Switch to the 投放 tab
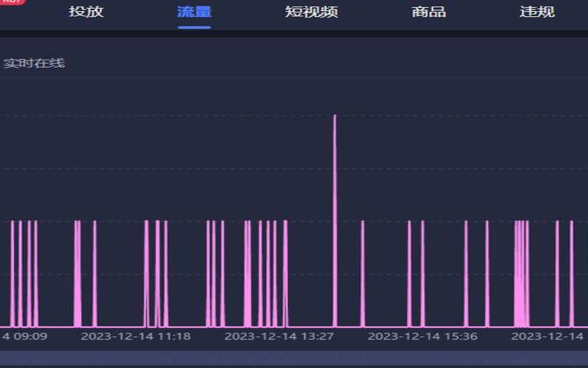The image size is (588, 368). pyautogui.click(x=86, y=12)
